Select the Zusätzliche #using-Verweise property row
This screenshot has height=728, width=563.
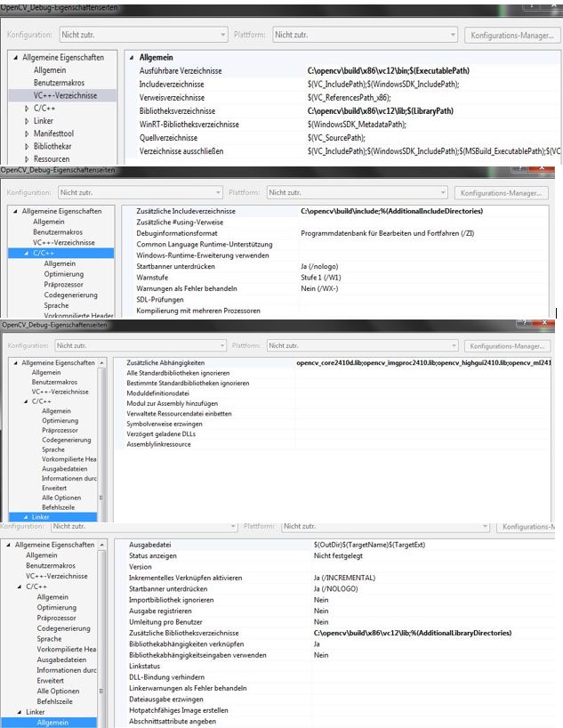(x=335, y=222)
